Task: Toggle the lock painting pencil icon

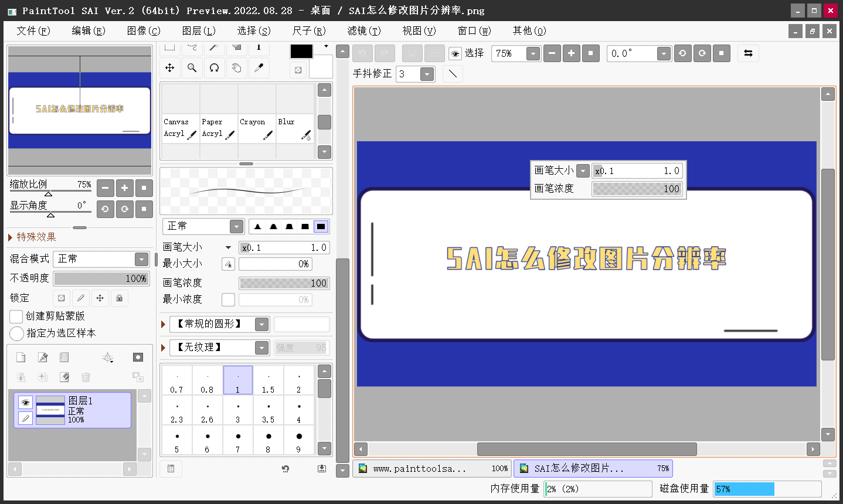Action: 80,298
